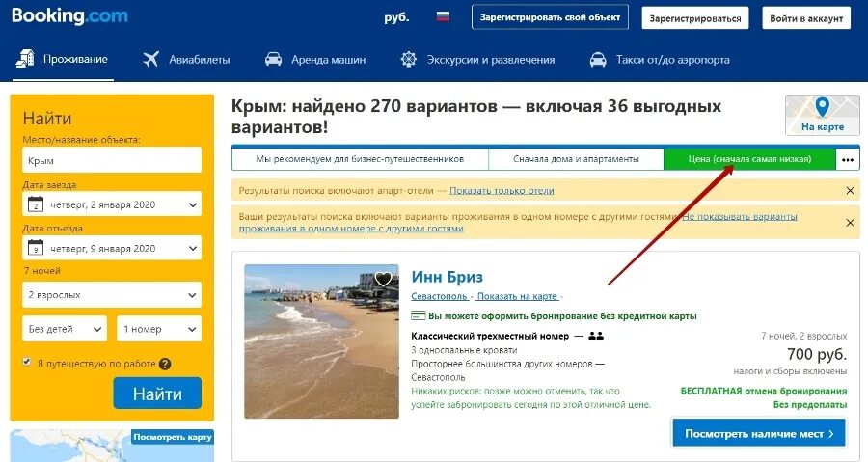Select the Проживание tab
The image size is (868, 462).
tap(63, 59)
